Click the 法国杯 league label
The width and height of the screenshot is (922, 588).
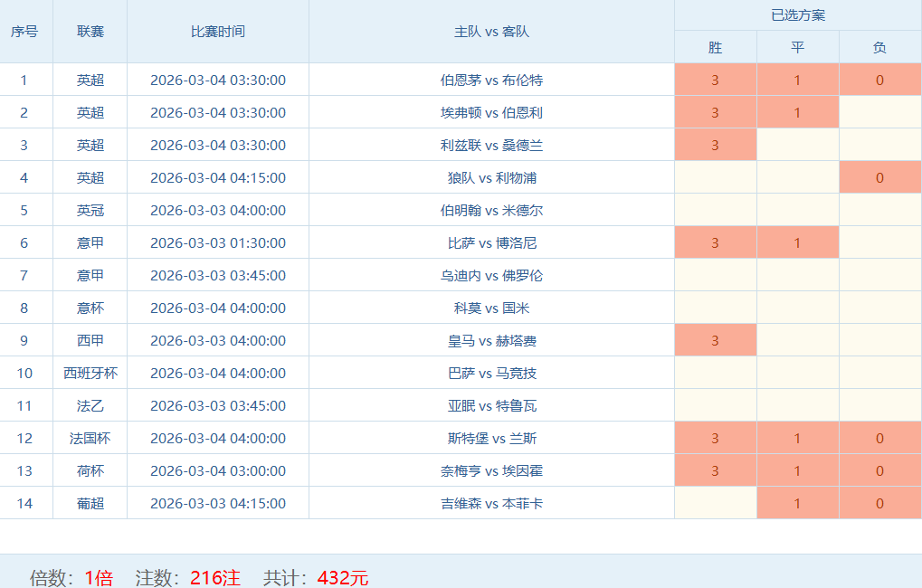pos(90,438)
